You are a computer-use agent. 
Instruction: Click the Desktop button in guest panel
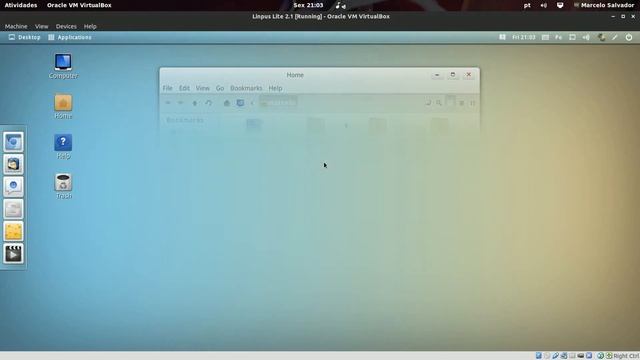24,37
